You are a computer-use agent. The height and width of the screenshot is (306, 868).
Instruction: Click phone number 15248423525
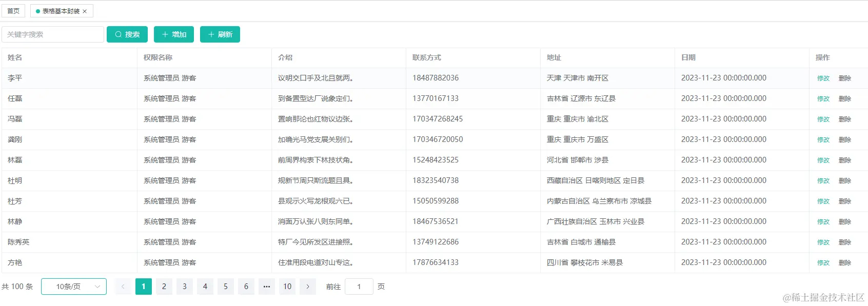(x=436, y=160)
